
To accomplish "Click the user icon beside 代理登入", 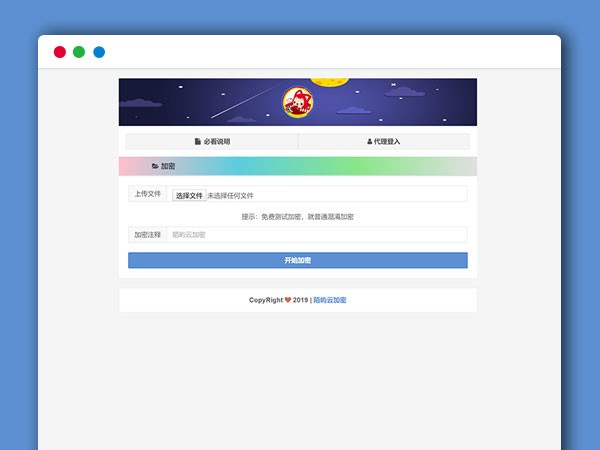I will pyautogui.click(x=370, y=142).
